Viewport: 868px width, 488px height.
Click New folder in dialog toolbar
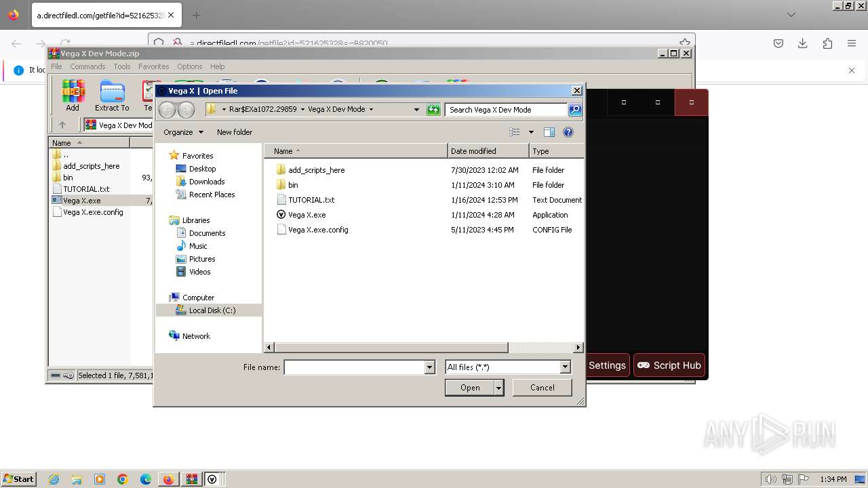[235, 132]
